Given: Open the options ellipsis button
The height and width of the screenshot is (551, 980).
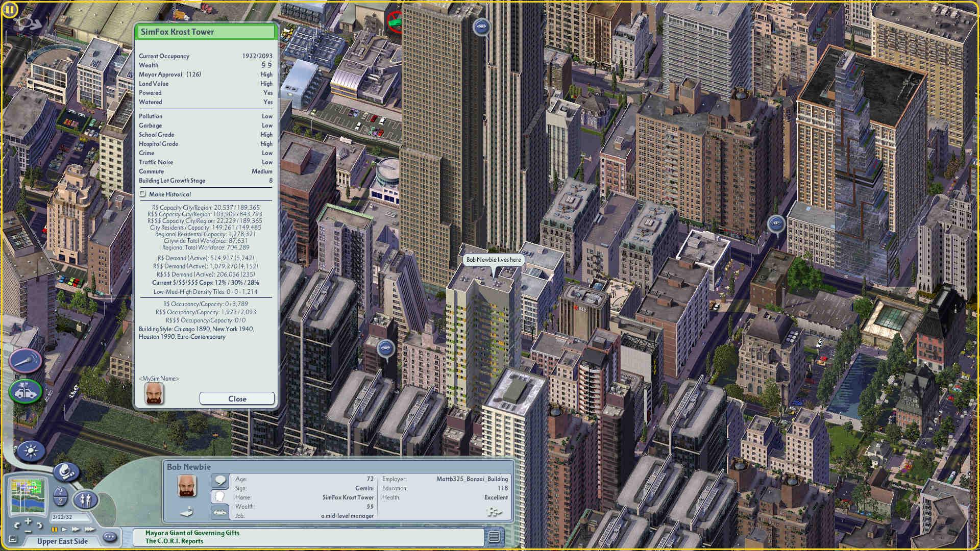Looking at the screenshot, I should (110, 537).
